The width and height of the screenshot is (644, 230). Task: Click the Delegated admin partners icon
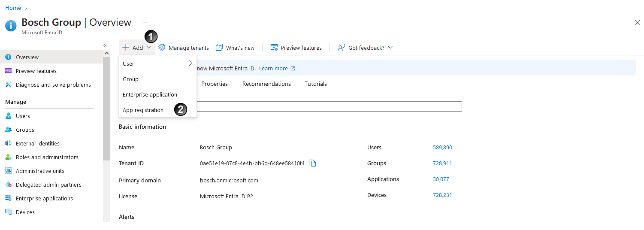pos(8,185)
